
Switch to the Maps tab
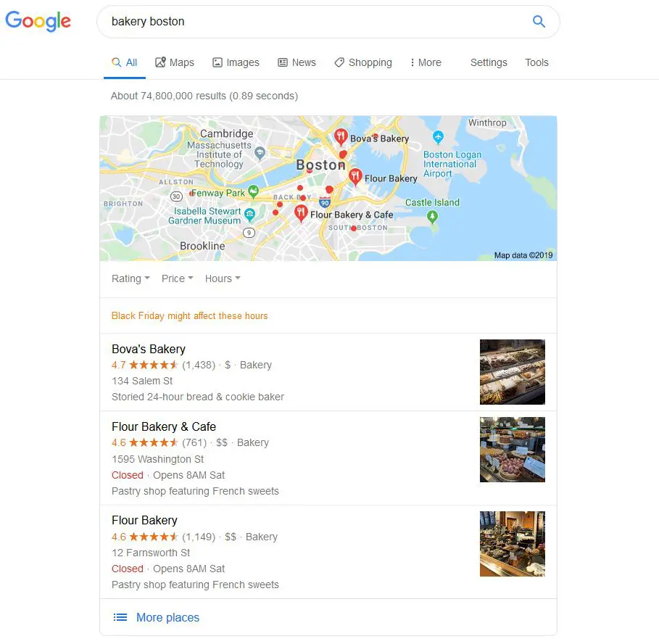(175, 62)
